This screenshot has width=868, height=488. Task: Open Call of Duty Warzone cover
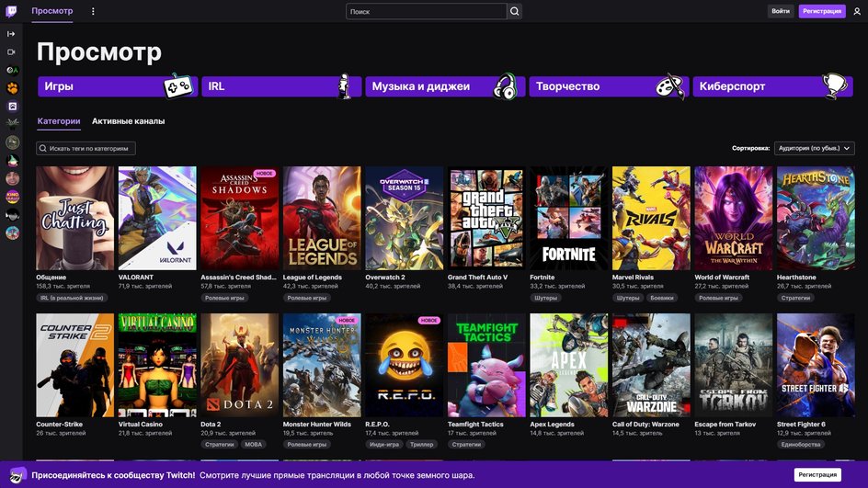[651, 365]
